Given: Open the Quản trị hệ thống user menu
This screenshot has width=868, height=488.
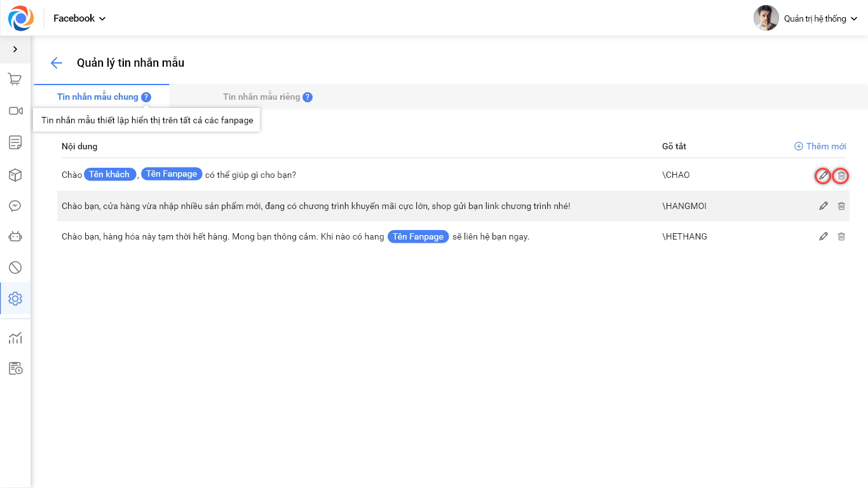Looking at the screenshot, I should click(x=820, y=18).
